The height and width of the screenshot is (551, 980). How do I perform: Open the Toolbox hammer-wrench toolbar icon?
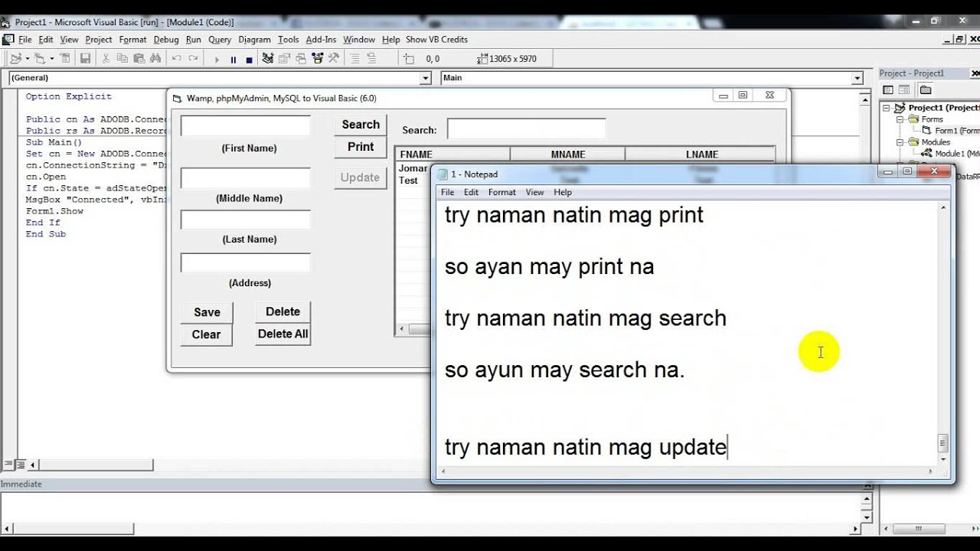[334, 58]
